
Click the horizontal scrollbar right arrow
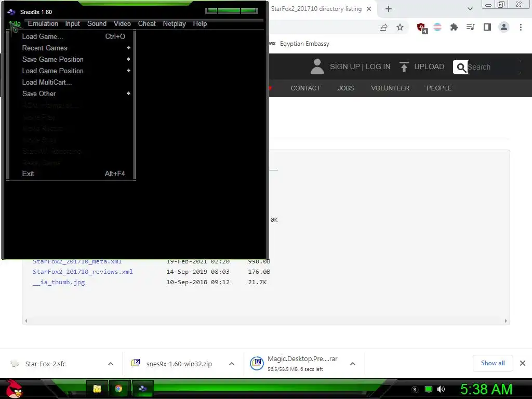(506, 321)
